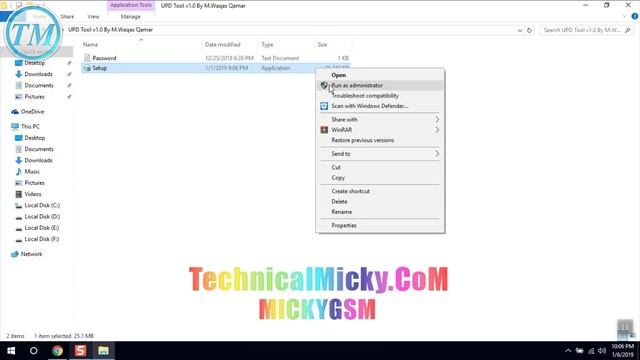Click the Windows Start button
This screenshot has width=640, height=360.
11,351
